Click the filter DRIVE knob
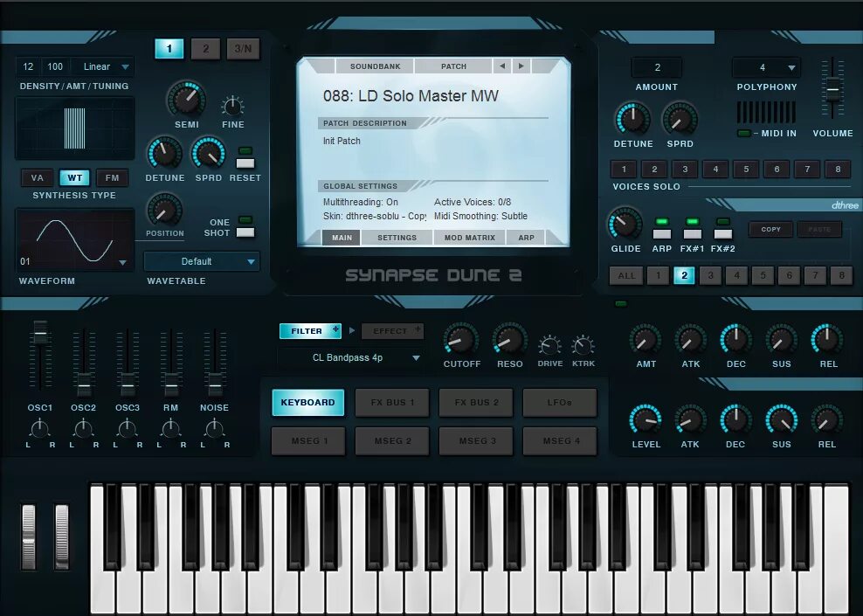Image resolution: width=863 pixels, height=616 pixels. click(x=549, y=346)
